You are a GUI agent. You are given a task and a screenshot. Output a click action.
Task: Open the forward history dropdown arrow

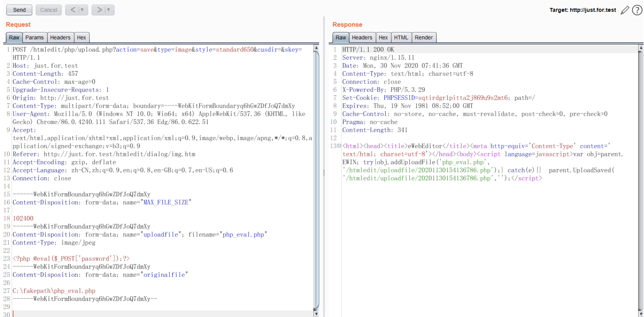pos(109,10)
